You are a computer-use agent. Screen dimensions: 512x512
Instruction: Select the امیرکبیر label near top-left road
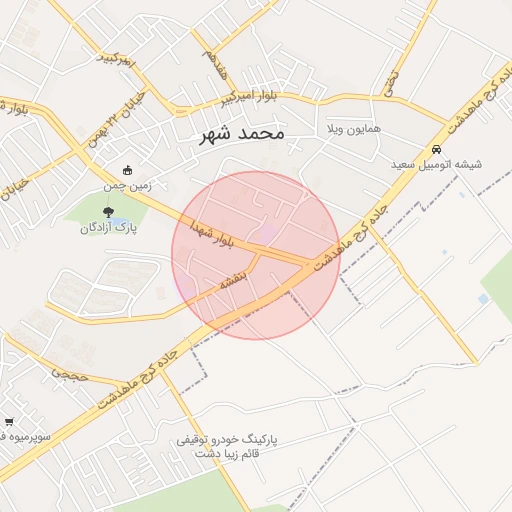(x=116, y=60)
